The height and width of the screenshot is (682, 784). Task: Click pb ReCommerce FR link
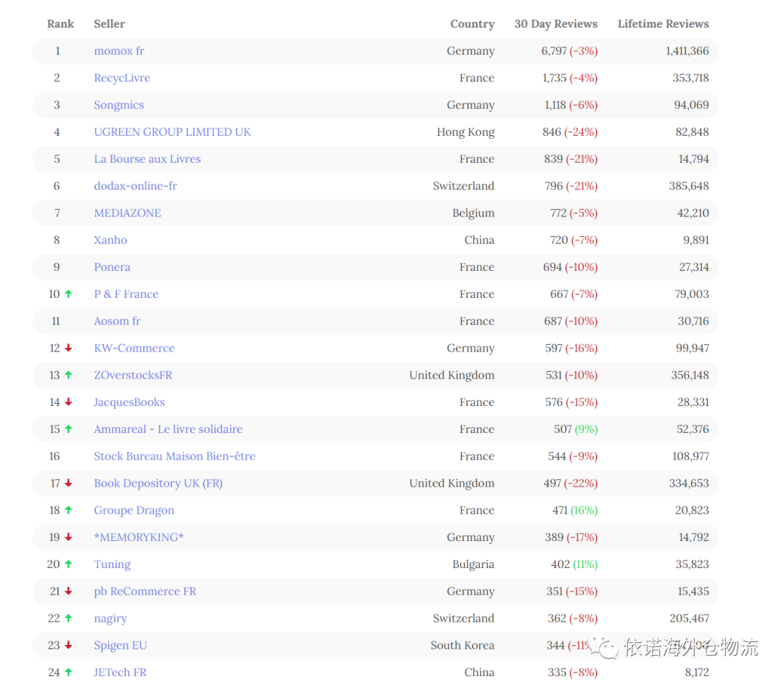pos(145,591)
